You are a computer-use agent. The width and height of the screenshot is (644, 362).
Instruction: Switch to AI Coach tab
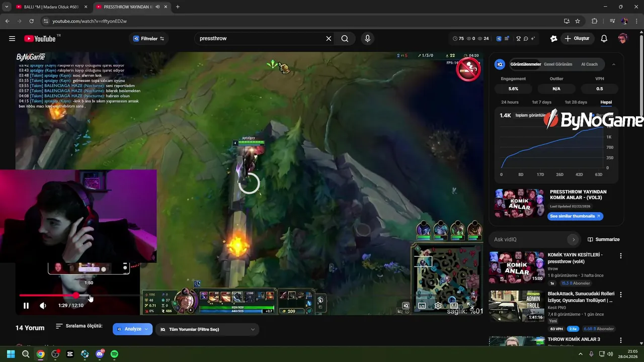point(589,64)
